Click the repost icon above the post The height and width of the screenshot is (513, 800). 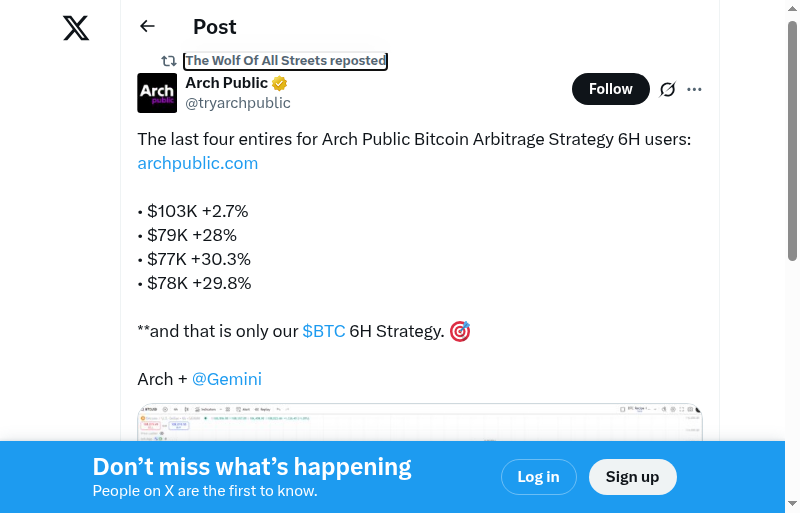pyautogui.click(x=169, y=61)
